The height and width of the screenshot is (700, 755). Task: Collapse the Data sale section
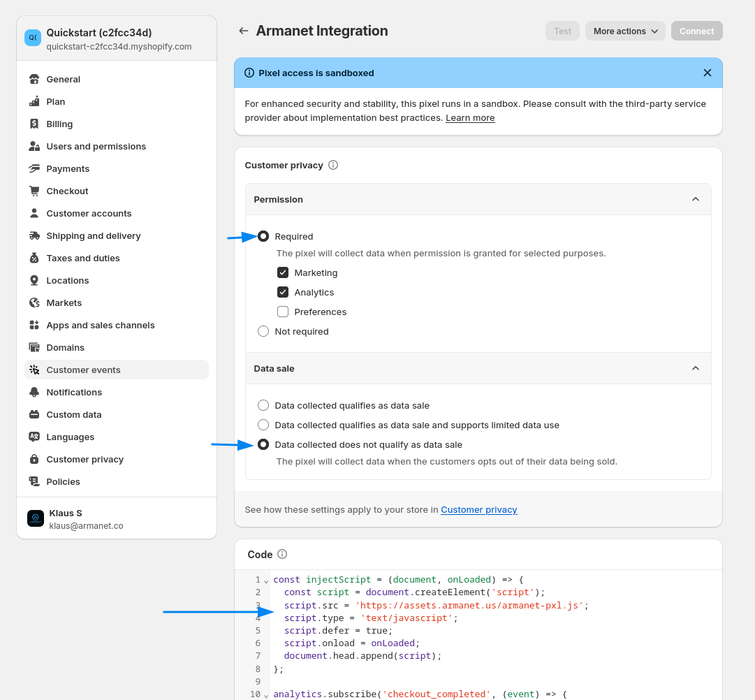point(695,368)
